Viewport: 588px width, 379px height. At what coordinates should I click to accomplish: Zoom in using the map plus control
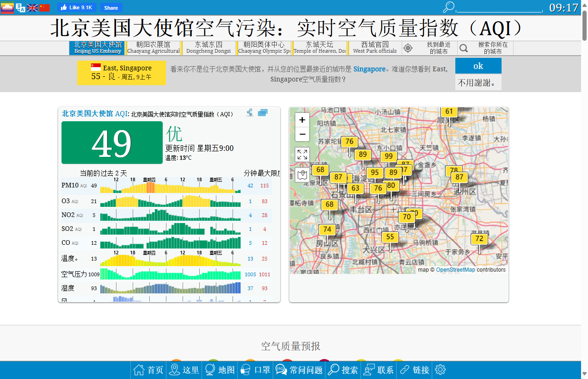(x=302, y=119)
